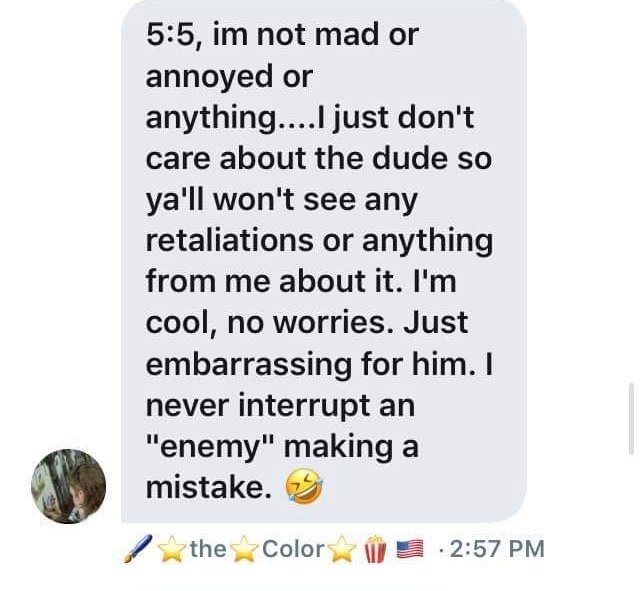Click the word "embarrassing" in the message
The image size is (640, 591).
pyautogui.click(x=249, y=365)
